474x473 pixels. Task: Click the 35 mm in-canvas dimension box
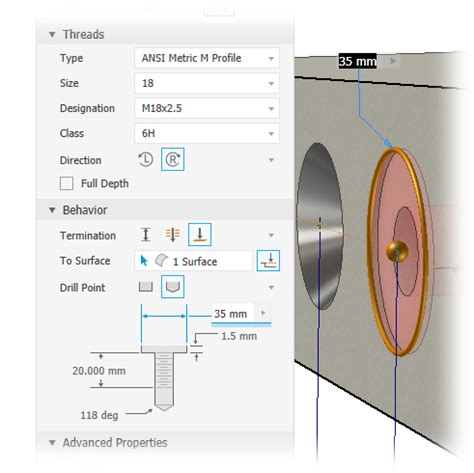click(x=358, y=61)
